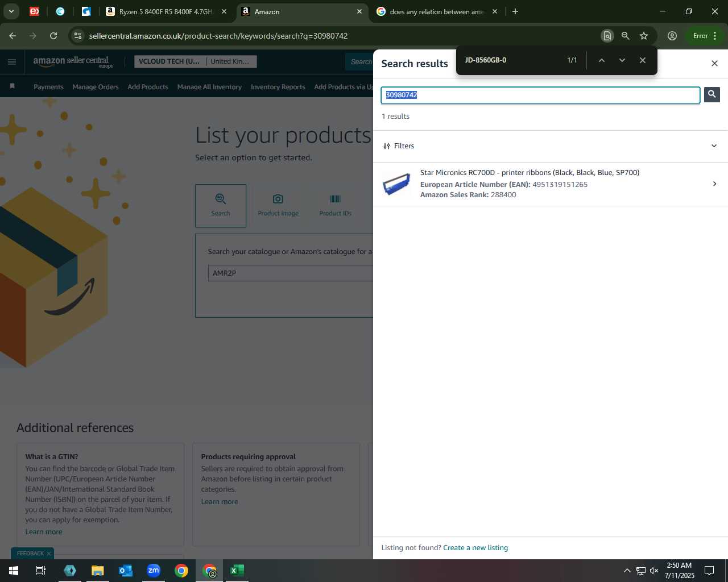Open the Payments menu item
Screen dimensions: 728x582
48,87
